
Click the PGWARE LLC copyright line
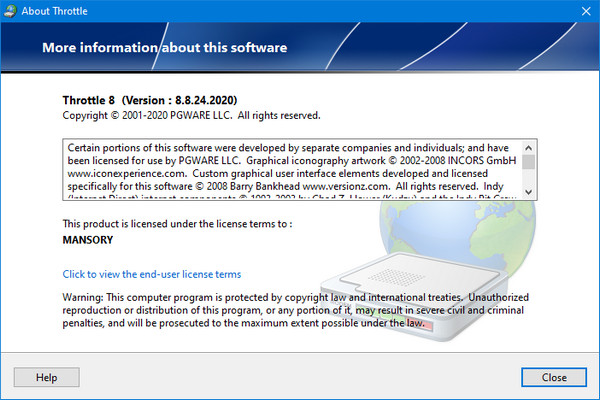point(190,116)
